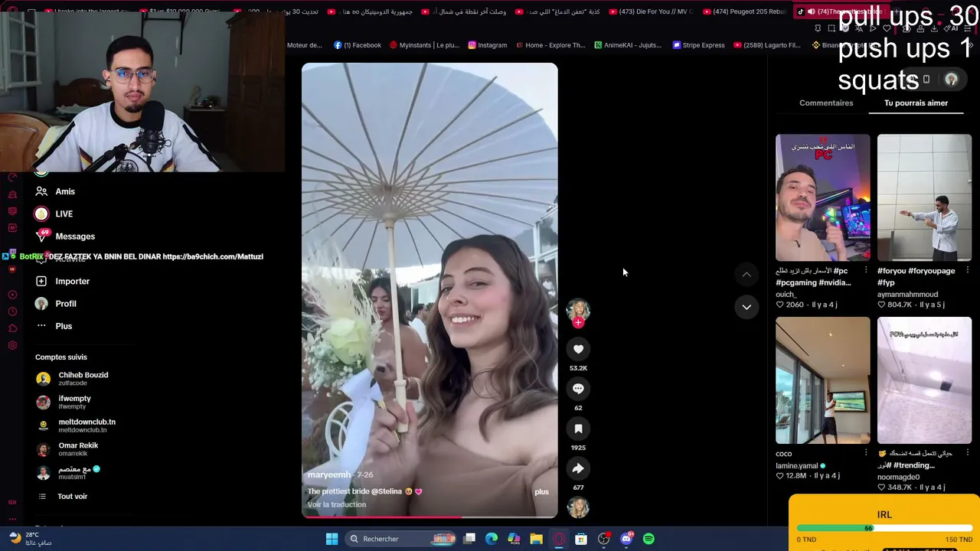
Task: Open Discord from the taskbar
Action: click(x=626, y=539)
